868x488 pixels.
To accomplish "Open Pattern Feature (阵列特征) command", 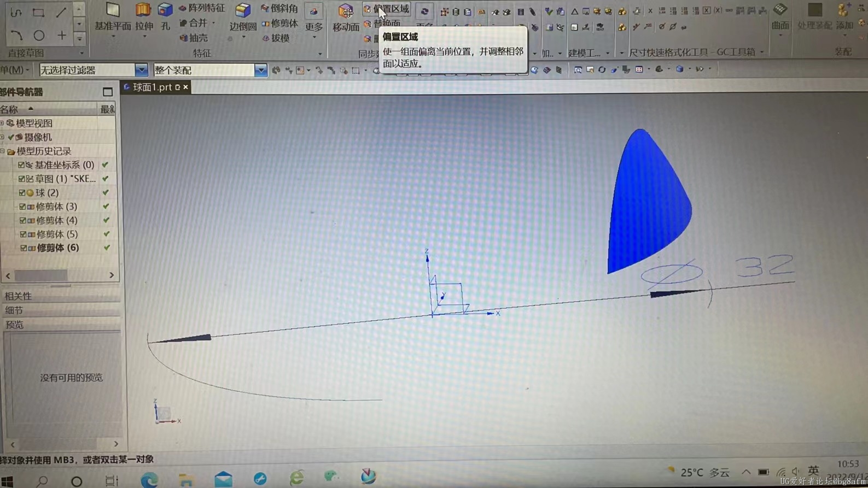I will (x=201, y=8).
